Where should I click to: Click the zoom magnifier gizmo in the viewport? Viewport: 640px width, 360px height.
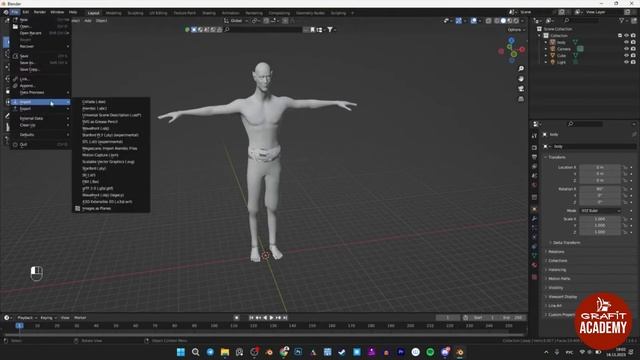point(521,69)
